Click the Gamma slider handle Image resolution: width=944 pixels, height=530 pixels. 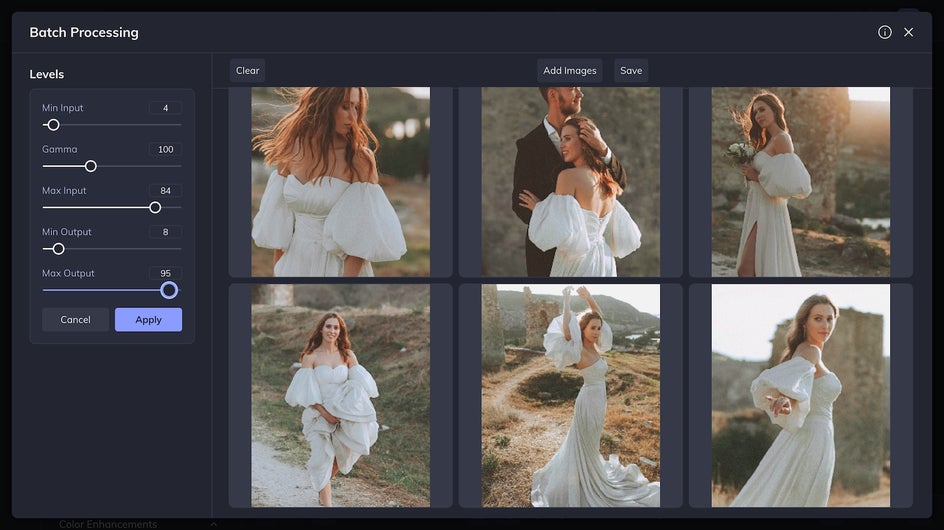tap(90, 166)
